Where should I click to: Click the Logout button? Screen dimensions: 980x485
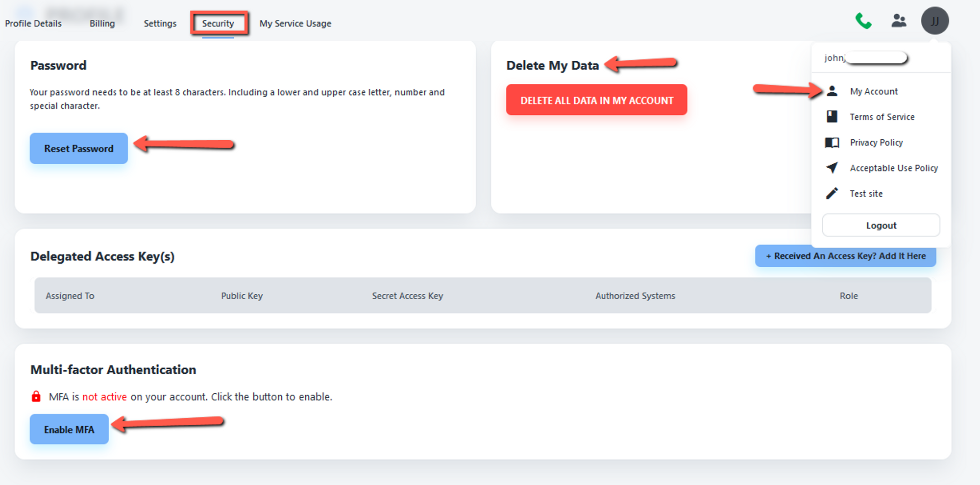coord(881,226)
